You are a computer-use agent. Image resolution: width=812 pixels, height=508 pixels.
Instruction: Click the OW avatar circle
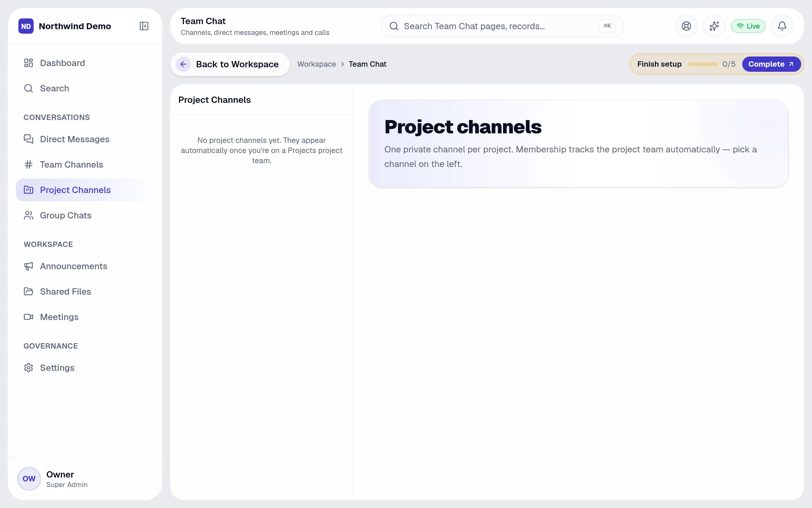pos(29,479)
